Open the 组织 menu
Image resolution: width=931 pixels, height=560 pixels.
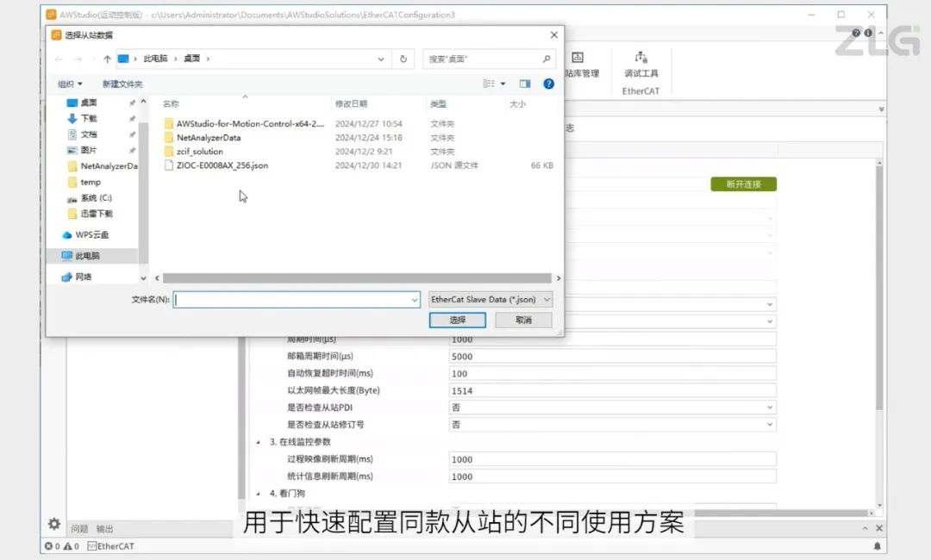coord(70,84)
